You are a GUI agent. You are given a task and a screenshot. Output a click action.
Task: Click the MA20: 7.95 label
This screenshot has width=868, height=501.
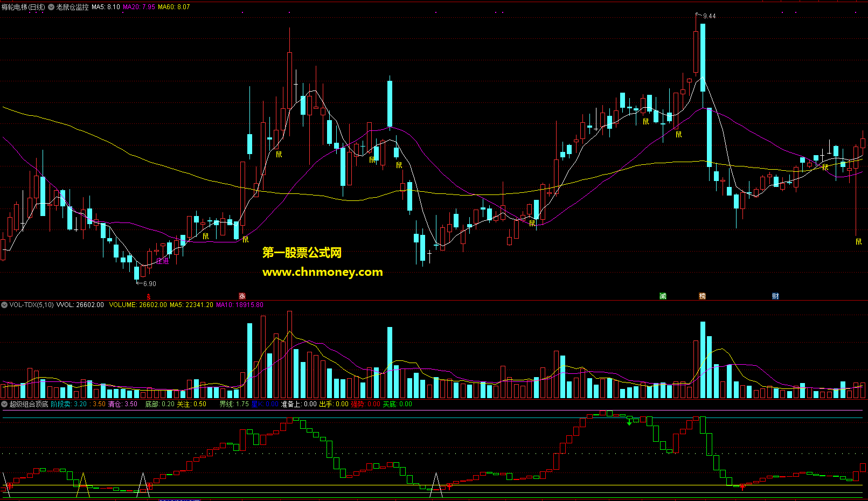(139, 7)
